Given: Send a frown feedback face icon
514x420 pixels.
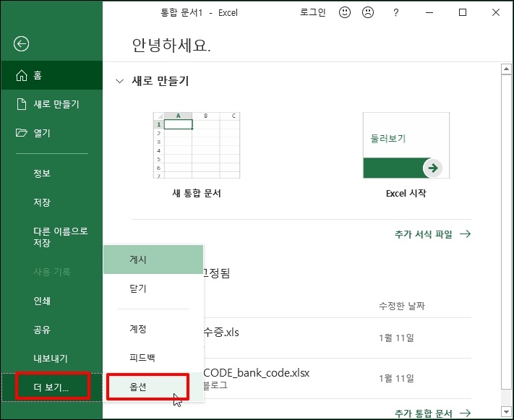Looking at the screenshot, I should tap(368, 12).
